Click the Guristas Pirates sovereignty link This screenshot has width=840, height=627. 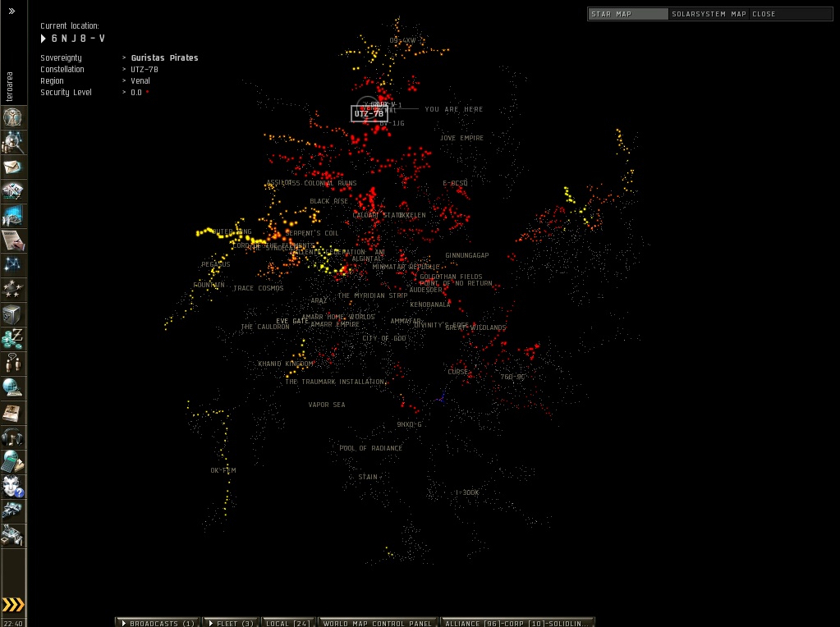point(164,57)
